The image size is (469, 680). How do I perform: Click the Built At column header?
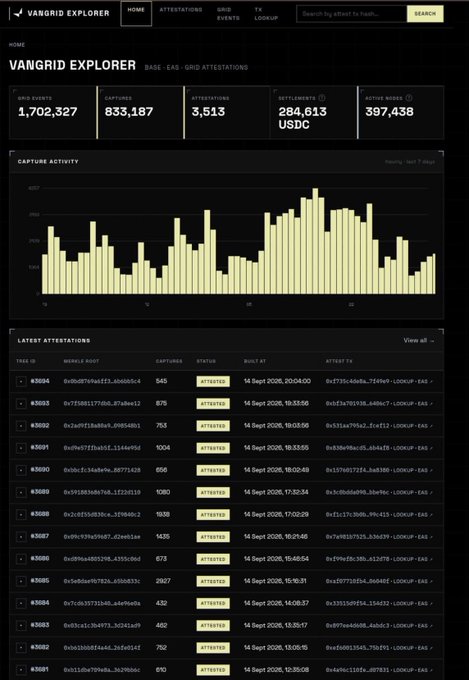tap(255, 361)
